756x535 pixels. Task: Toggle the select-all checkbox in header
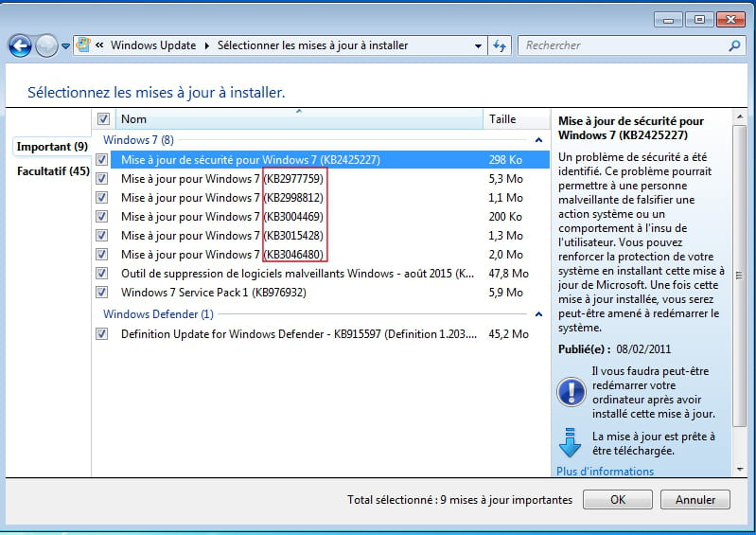coord(103,118)
